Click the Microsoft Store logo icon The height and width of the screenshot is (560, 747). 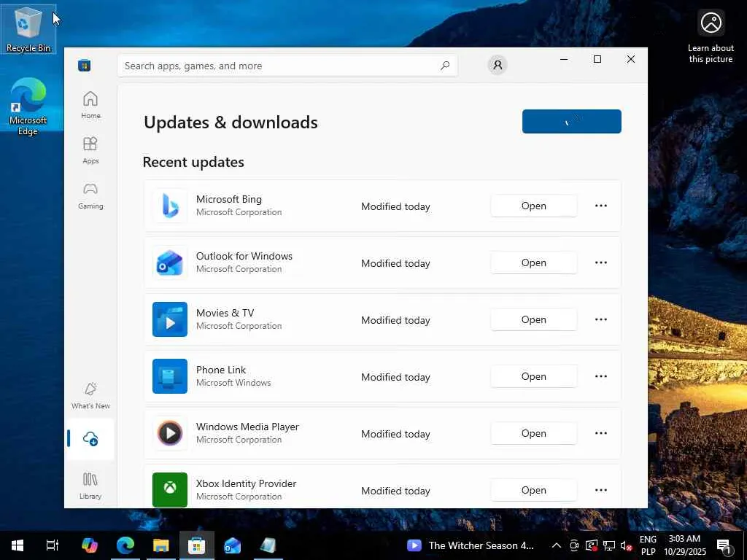point(85,65)
